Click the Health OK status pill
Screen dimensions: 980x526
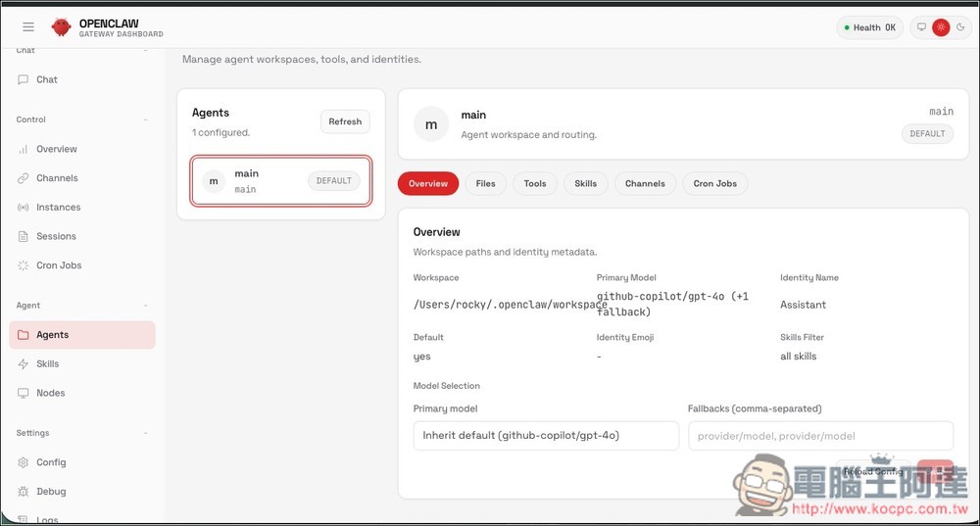(x=870, y=27)
